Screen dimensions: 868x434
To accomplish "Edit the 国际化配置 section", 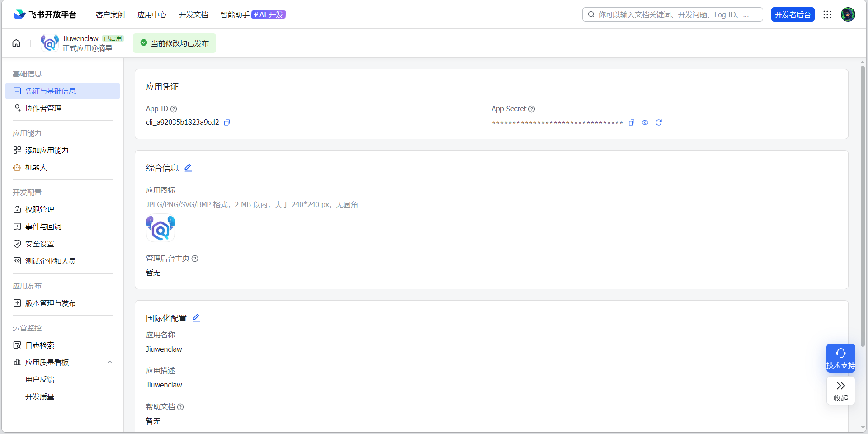I will click(197, 318).
